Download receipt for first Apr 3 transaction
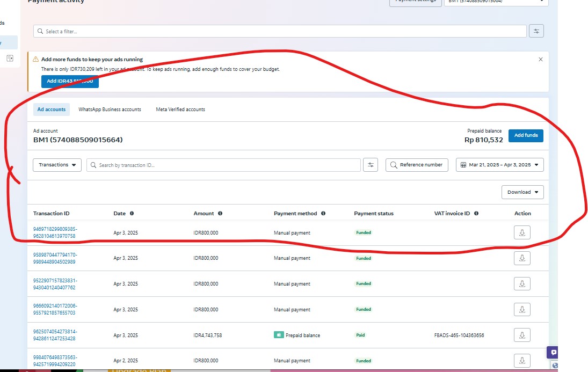 (521, 232)
